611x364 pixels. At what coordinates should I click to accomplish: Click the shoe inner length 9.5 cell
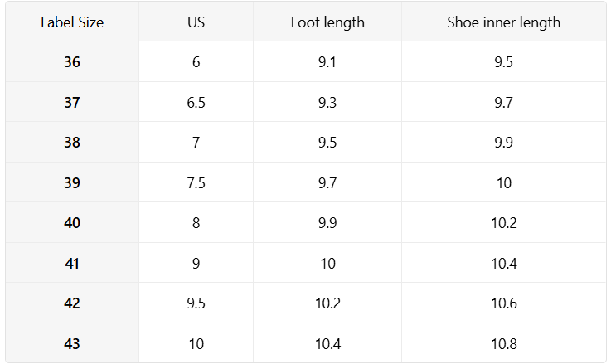503,62
